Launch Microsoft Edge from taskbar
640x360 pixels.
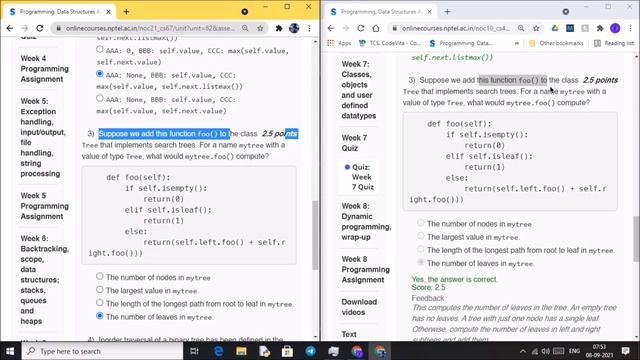click(218, 351)
